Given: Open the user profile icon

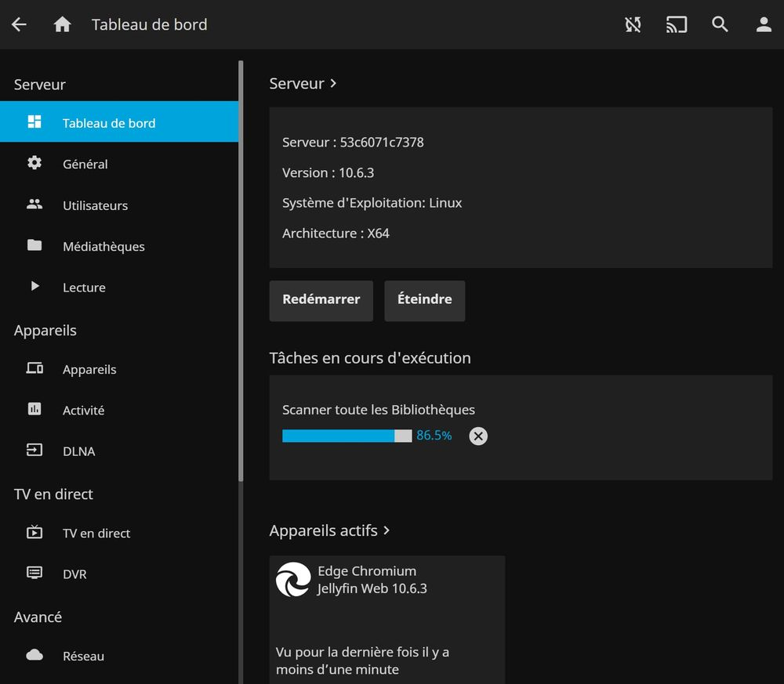Looking at the screenshot, I should pos(764,24).
